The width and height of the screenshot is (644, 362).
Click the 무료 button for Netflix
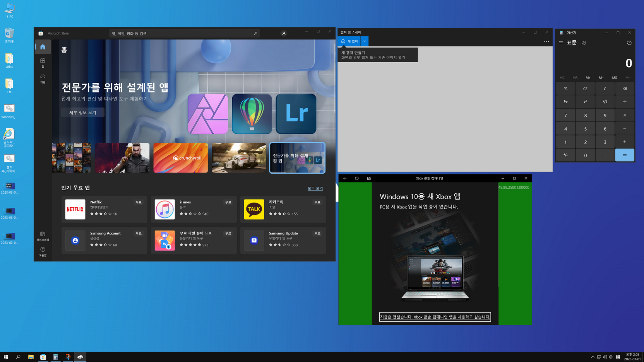click(139, 202)
